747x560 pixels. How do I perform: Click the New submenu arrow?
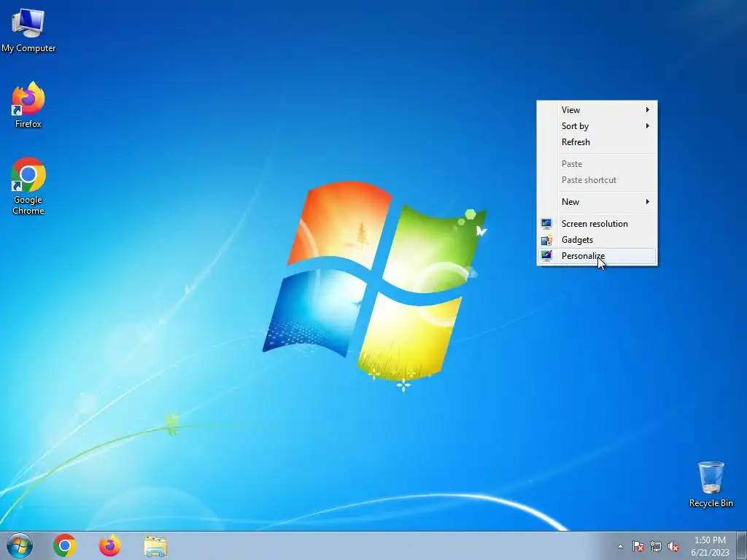(648, 202)
